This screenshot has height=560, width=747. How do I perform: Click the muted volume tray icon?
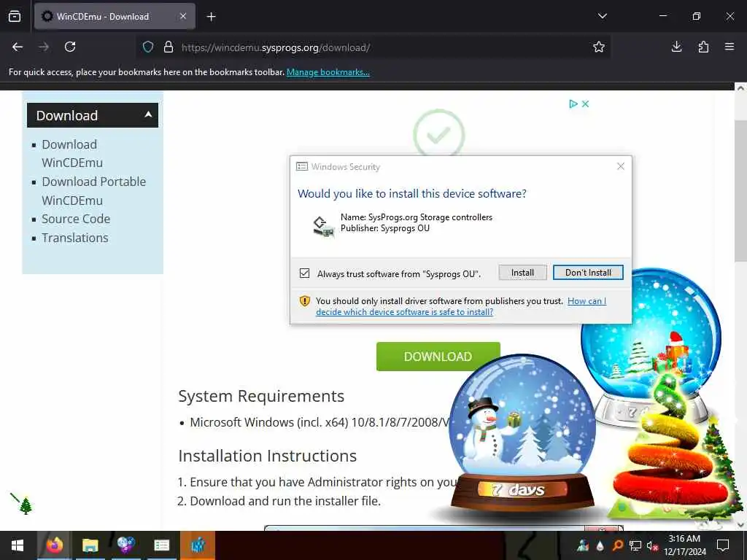pos(651,545)
